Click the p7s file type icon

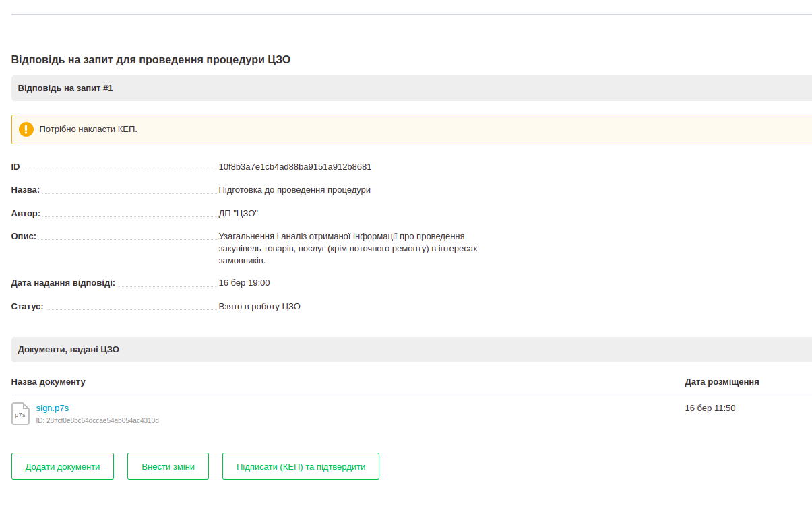pyautogui.click(x=21, y=414)
